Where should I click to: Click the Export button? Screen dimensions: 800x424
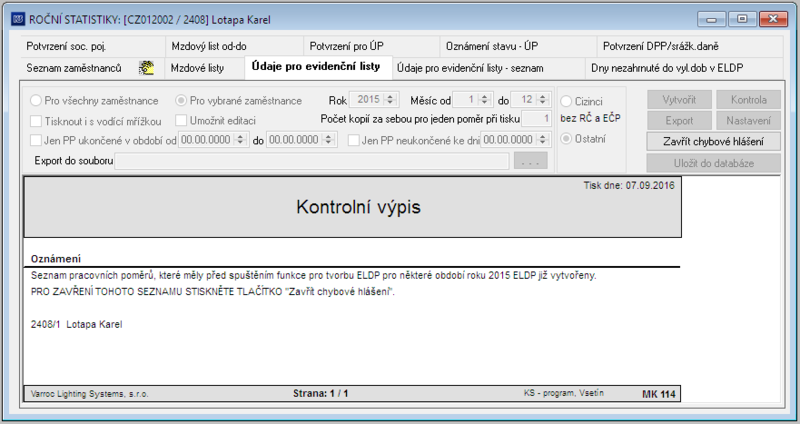pyautogui.click(x=679, y=121)
